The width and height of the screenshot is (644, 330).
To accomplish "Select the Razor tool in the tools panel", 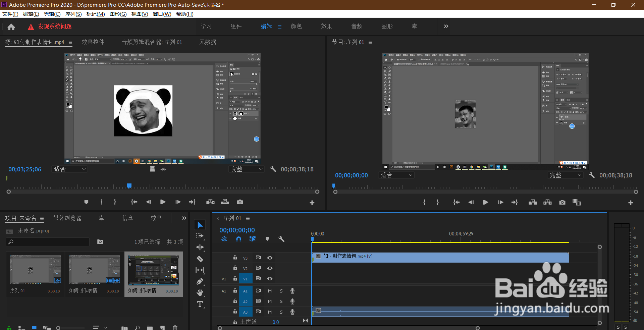I will (200, 259).
